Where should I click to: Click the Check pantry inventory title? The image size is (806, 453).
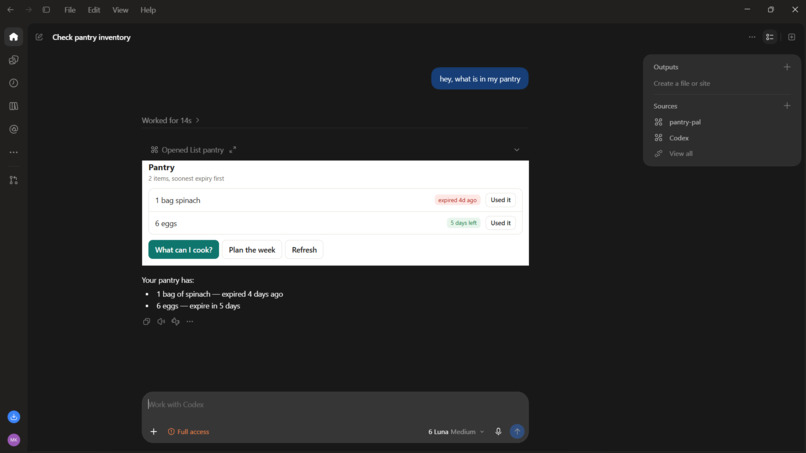91,37
